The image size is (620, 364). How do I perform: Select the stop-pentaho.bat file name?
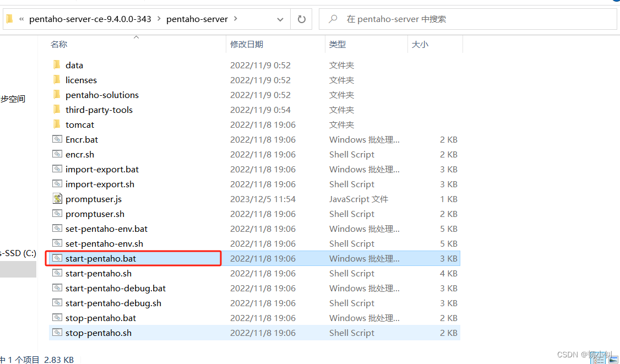(x=100, y=318)
